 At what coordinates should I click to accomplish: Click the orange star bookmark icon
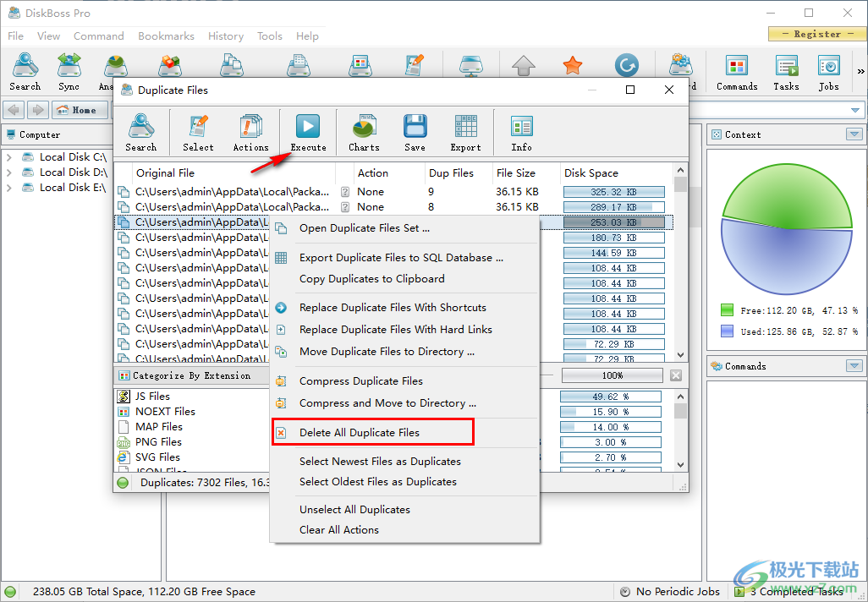pyautogui.click(x=573, y=65)
